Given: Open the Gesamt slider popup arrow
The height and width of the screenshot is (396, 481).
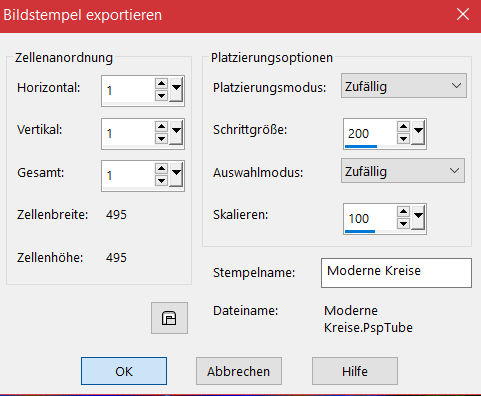Looking at the screenshot, I should [176, 174].
